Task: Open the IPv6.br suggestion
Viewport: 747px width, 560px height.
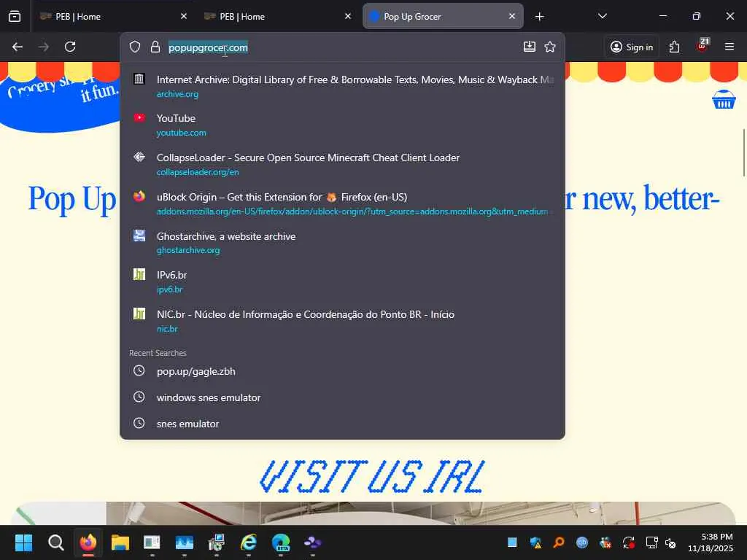Action: (343, 282)
